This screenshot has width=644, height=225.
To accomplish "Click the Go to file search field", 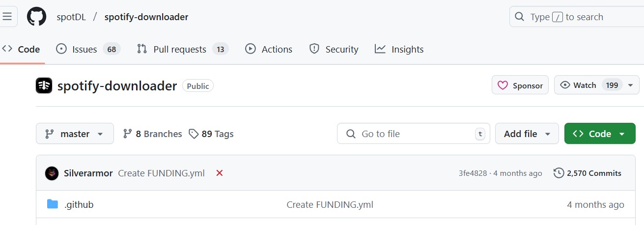I will [x=414, y=134].
